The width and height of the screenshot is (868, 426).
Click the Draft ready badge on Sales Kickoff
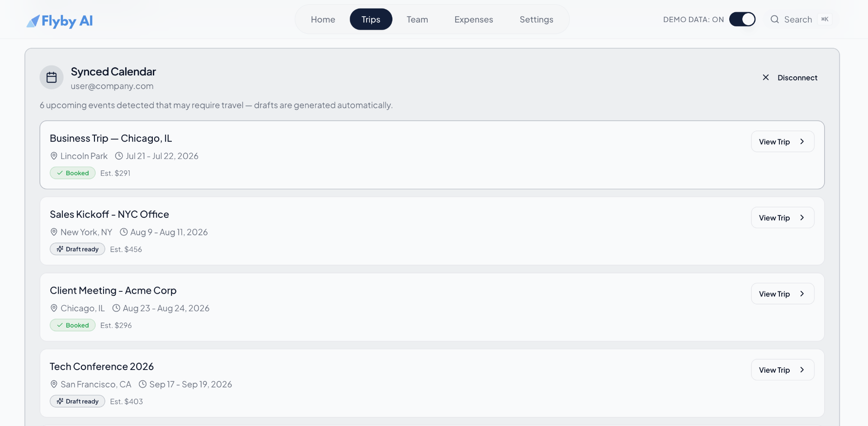[77, 249]
